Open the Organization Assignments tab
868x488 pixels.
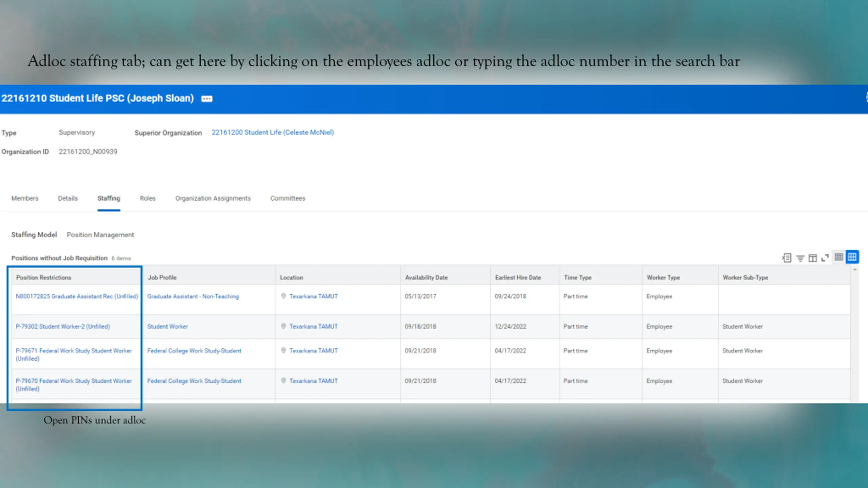213,198
